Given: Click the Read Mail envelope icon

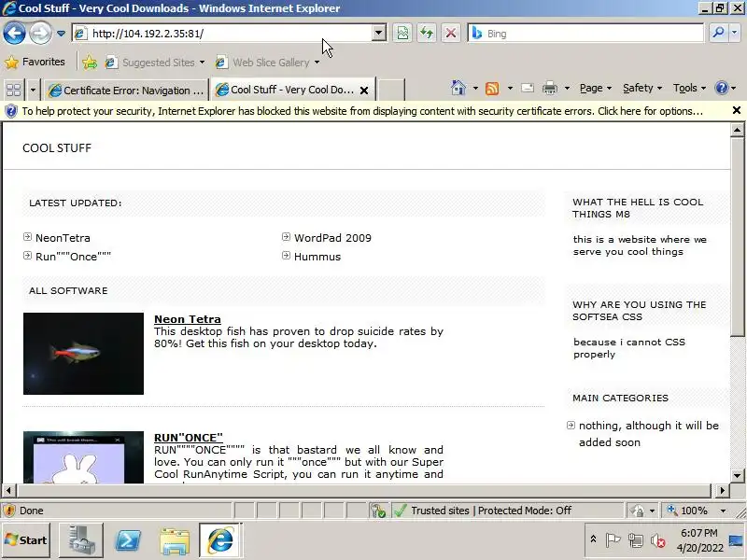Looking at the screenshot, I should coord(528,88).
